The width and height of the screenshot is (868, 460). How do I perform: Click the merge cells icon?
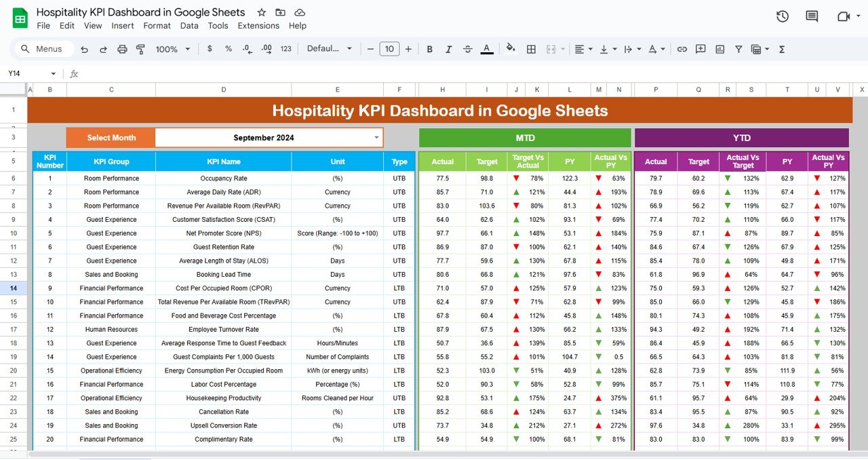[x=550, y=49]
